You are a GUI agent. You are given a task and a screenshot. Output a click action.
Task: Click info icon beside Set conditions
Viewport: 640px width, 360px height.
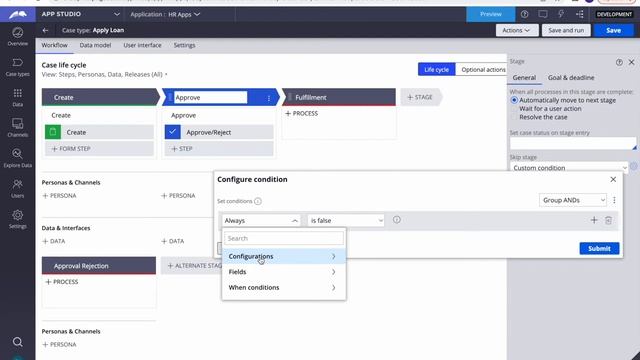pyautogui.click(x=258, y=201)
